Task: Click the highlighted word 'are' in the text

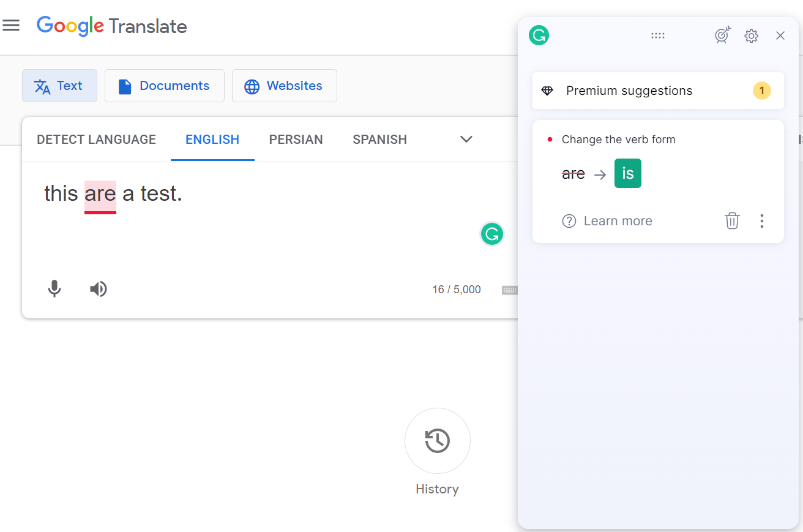Action: 100,193
